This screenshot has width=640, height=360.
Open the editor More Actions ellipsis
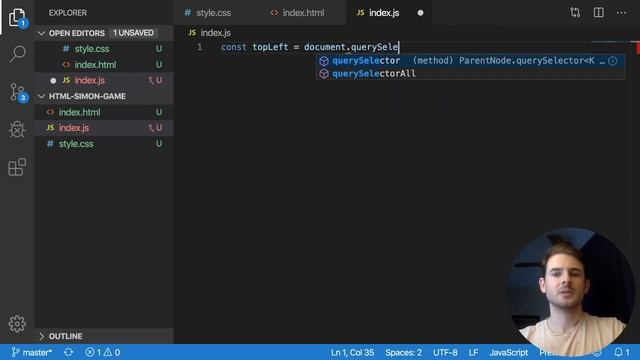point(621,13)
